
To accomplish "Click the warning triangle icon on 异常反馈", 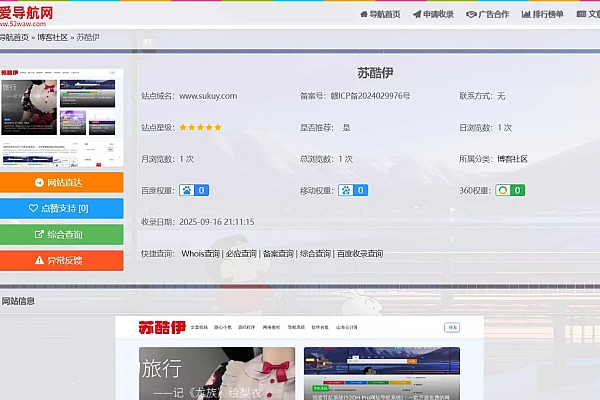I will [x=39, y=260].
